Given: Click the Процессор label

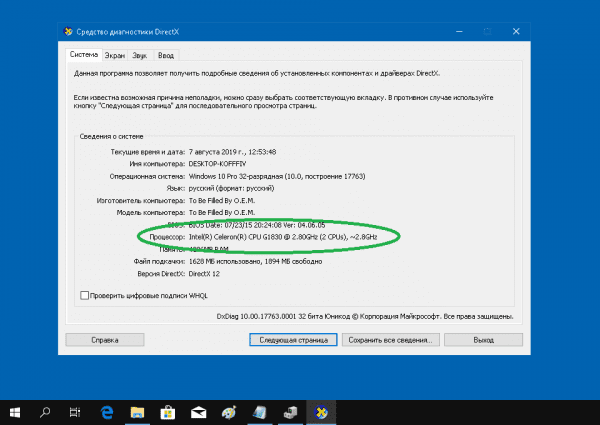Looking at the screenshot, I should click(167, 237).
